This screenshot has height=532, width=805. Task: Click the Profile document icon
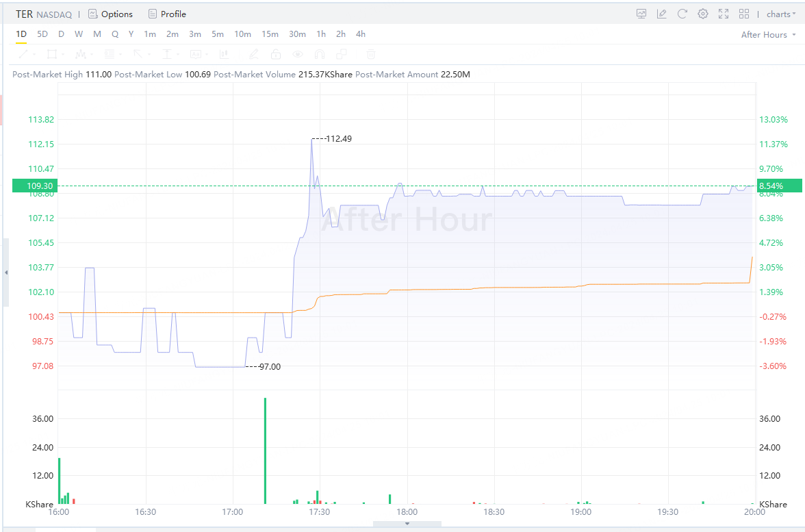153,14
